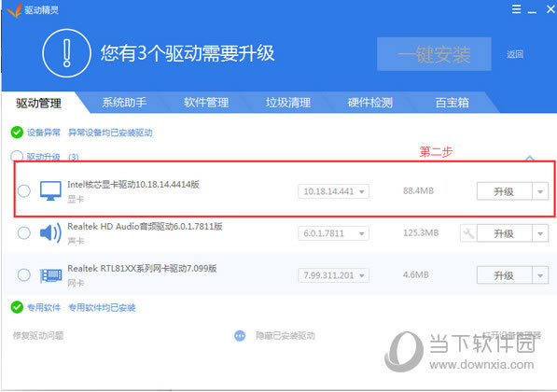
Task: Click the 专用软件均已安装 status text
Action: [x=102, y=307]
